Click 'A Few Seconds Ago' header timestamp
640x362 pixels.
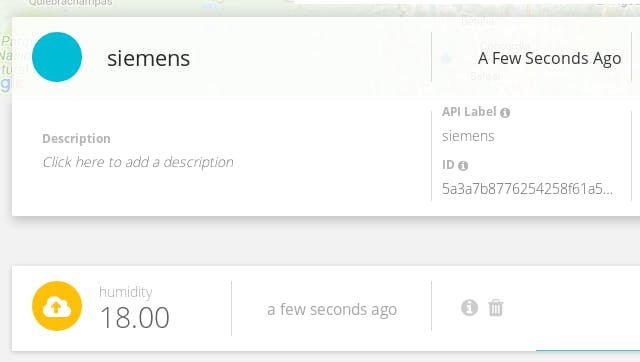click(549, 59)
